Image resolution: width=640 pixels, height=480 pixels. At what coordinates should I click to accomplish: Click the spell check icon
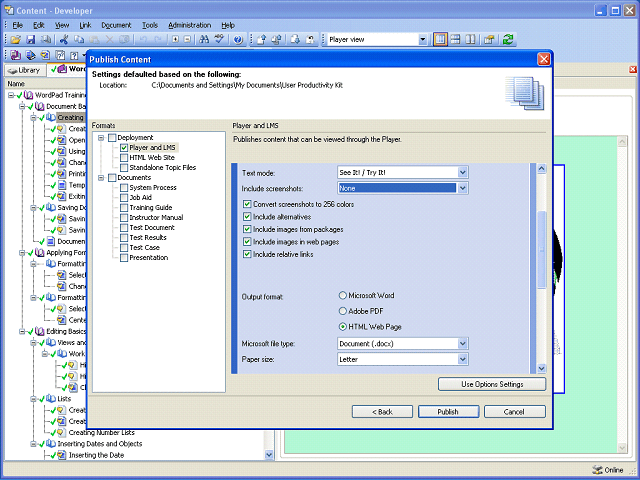[x=220, y=40]
